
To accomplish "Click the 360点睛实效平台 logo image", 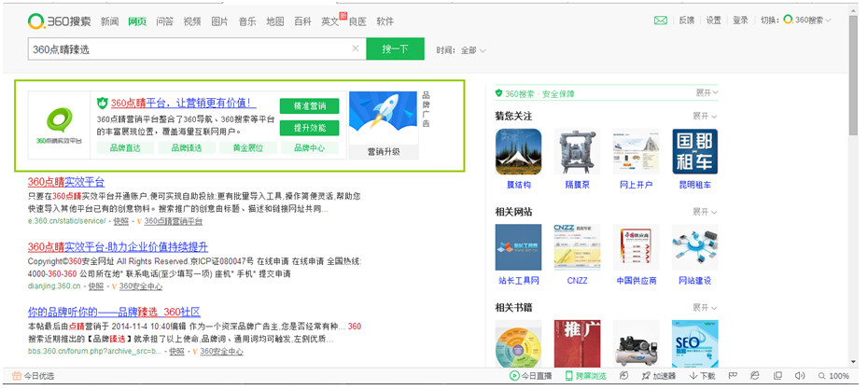I will (59, 126).
